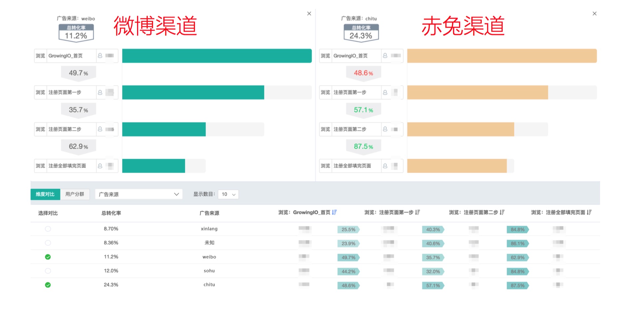The width and height of the screenshot is (644, 309).
Task: Select 未知 row for comparison
Action: 48,243
